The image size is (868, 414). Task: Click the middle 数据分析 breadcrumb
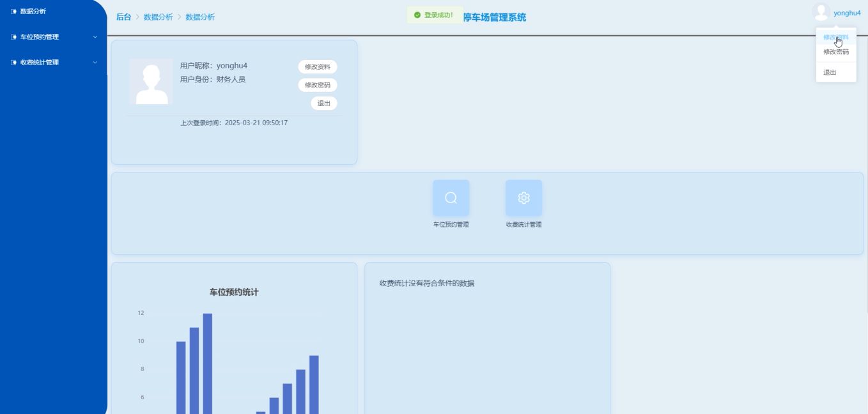(x=159, y=17)
